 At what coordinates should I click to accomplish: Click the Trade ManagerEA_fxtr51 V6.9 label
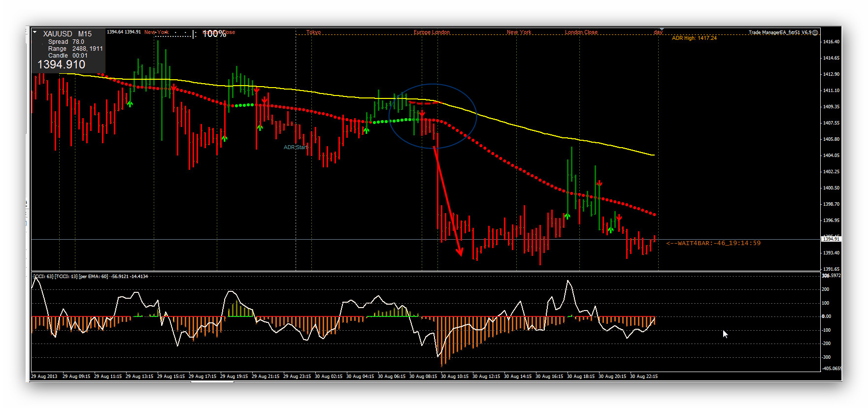(780, 32)
